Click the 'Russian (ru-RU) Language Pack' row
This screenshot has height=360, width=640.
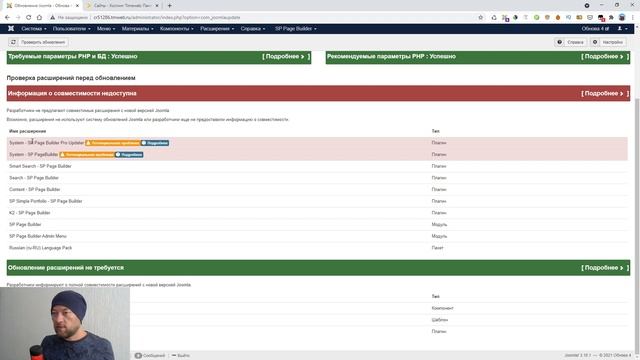(317, 248)
